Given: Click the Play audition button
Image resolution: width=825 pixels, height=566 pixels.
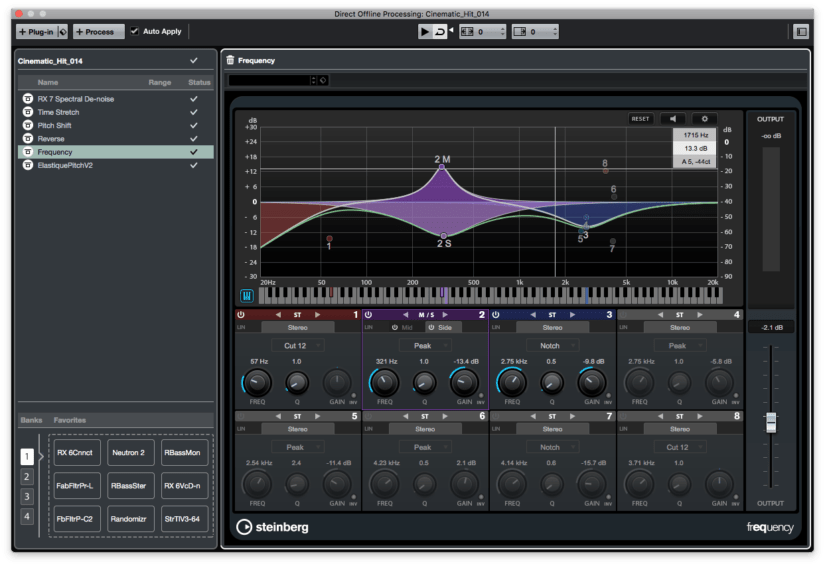Looking at the screenshot, I should (424, 32).
